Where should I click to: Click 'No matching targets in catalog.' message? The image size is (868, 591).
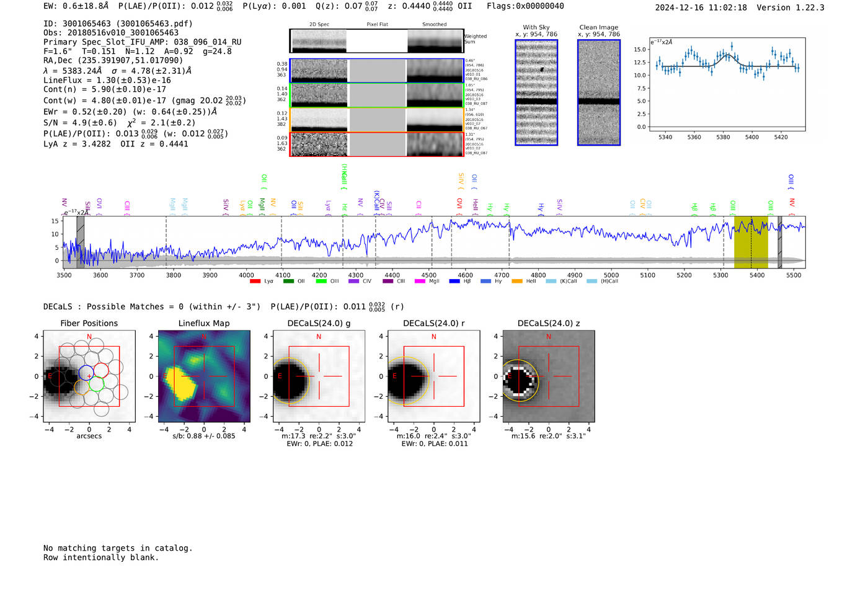pyautogui.click(x=118, y=548)
